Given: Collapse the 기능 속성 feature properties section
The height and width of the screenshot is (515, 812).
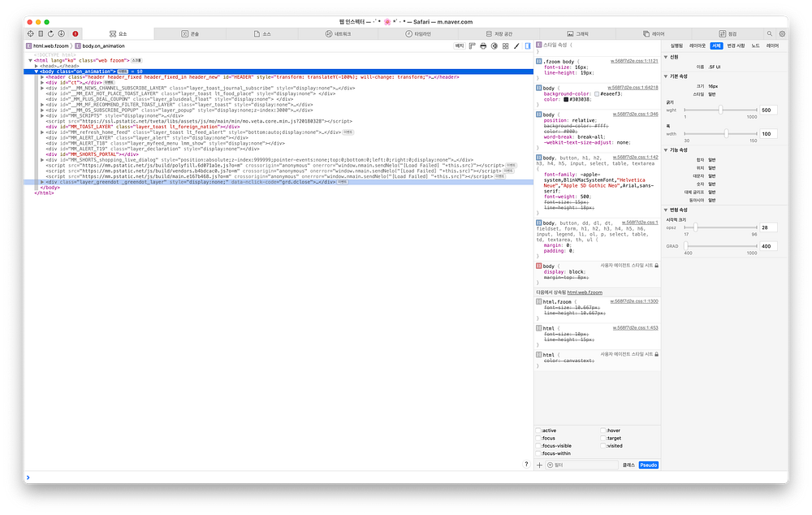Looking at the screenshot, I should click(666, 150).
